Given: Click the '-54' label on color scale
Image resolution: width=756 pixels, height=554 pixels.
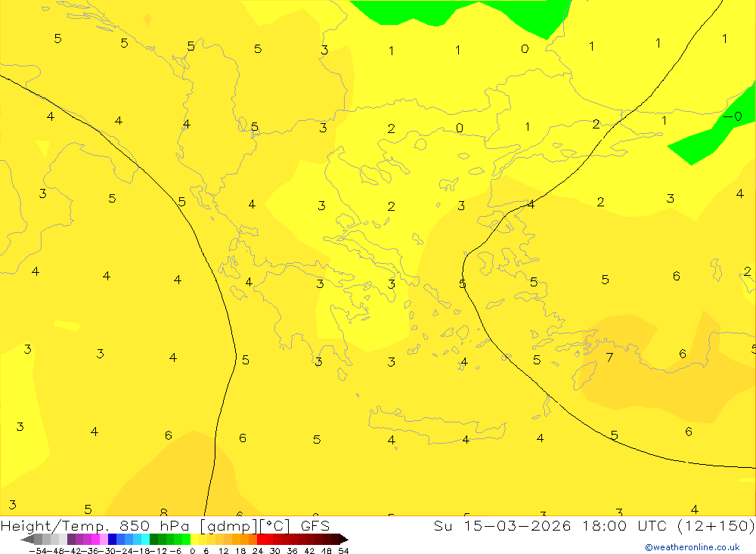Looking at the screenshot, I should [x=38, y=551].
